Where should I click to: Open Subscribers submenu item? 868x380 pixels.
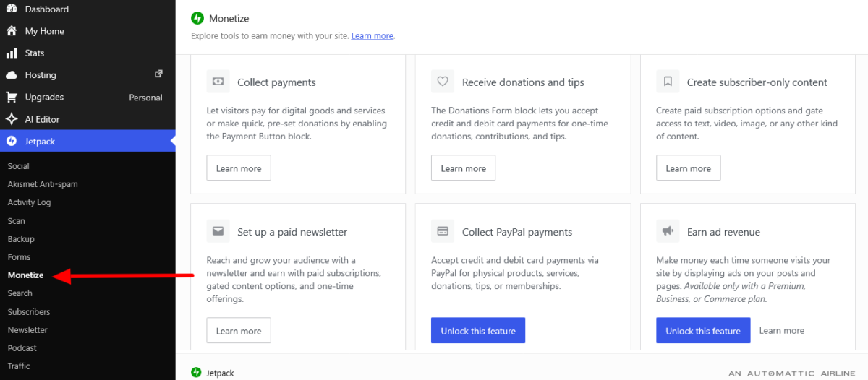tap(29, 312)
